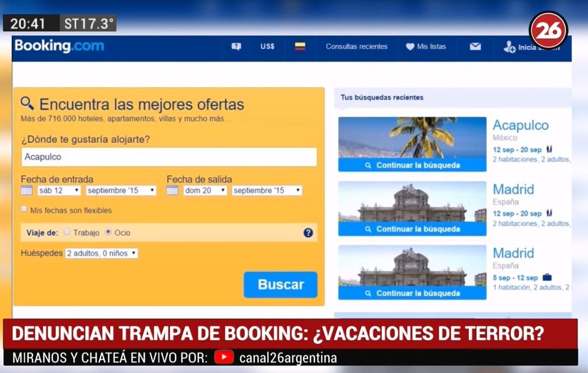The height and width of the screenshot is (373, 588).
Task: Click the envelope mail icon in header
Action: (x=475, y=46)
